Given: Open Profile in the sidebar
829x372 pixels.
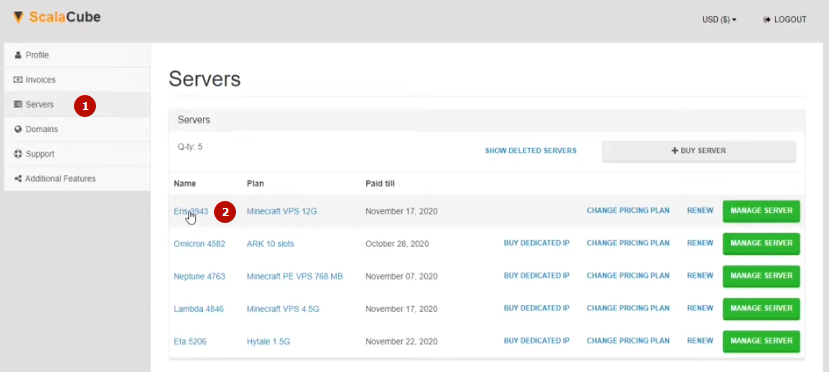Looking at the screenshot, I should point(77,55).
